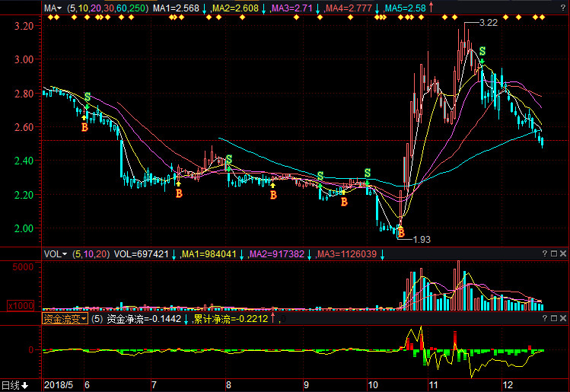The width and height of the screenshot is (570, 392).
Task: Click the S sell marker at start of August
Action: click(228, 159)
